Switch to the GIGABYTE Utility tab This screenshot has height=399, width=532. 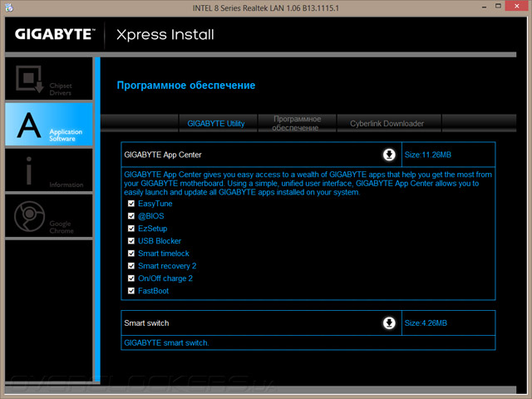218,124
